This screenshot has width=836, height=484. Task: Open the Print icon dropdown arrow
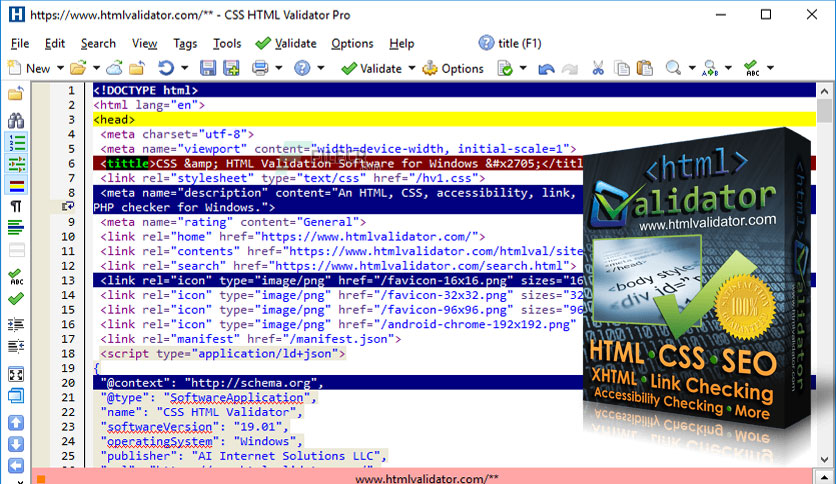click(278, 68)
